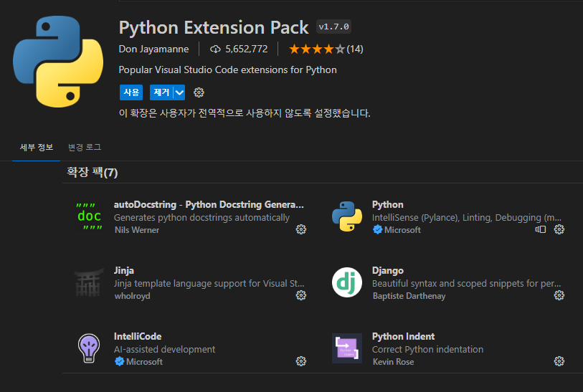
Task: Open the Python extension title
Action: pyautogui.click(x=388, y=205)
